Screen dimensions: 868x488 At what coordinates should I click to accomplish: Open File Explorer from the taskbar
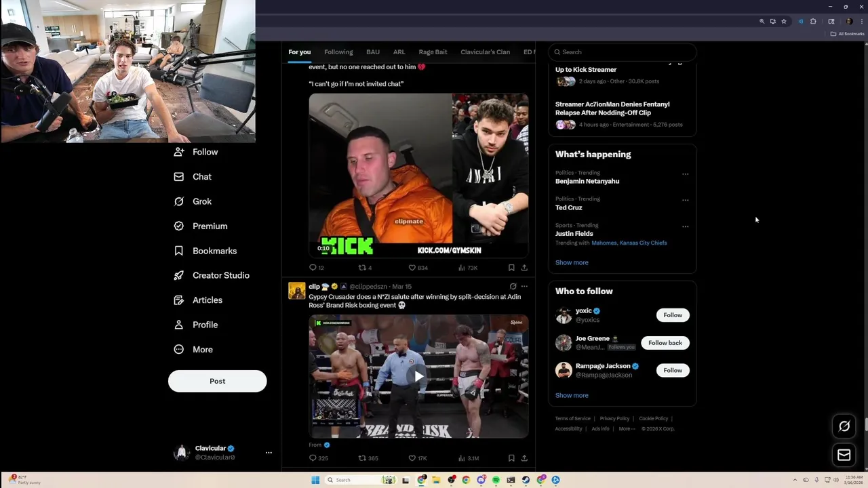point(436,480)
